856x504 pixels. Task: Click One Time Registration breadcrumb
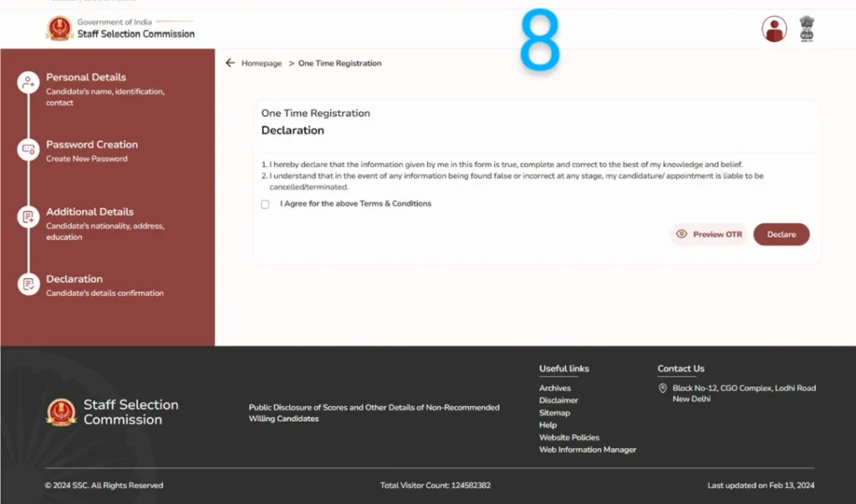(339, 64)
